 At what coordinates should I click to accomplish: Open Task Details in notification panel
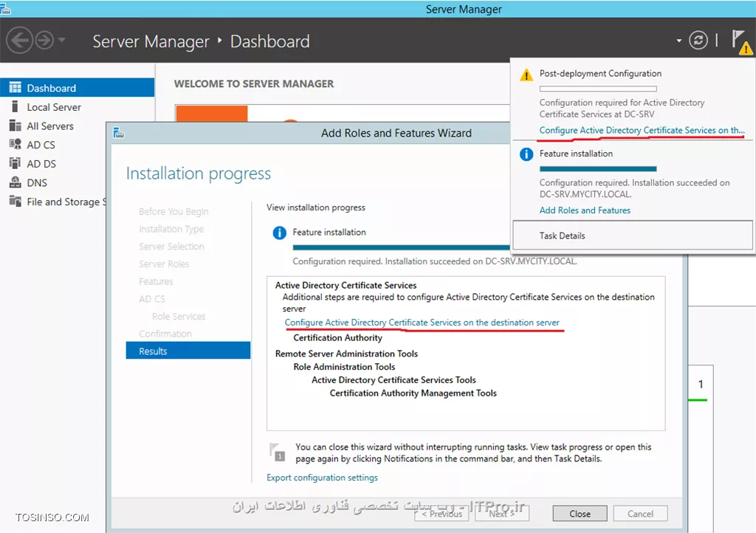tap(632, 235)
